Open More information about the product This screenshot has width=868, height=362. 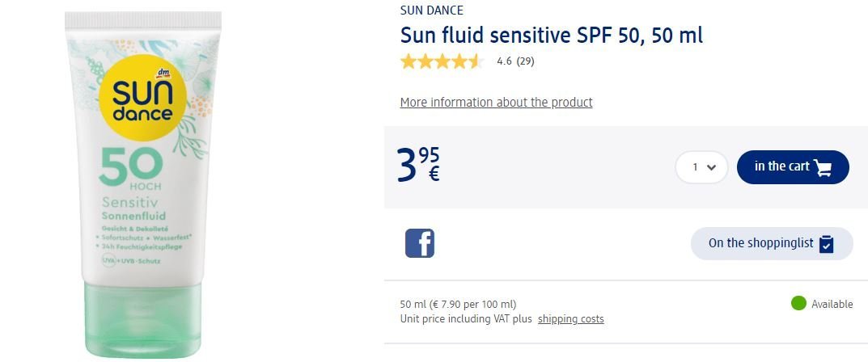496,103
